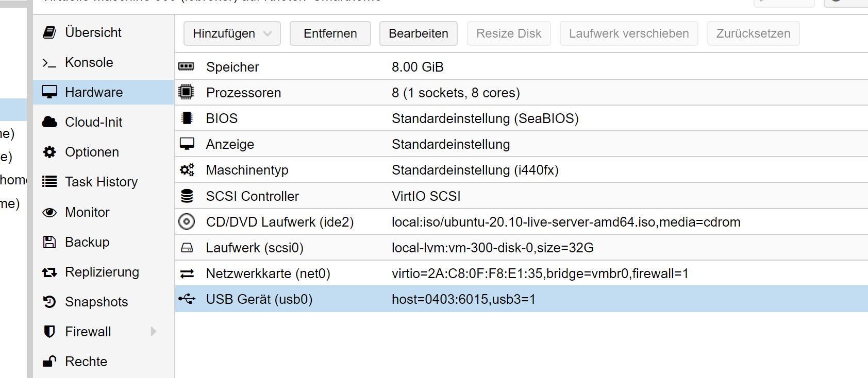Image resolution: width=868 pixels, height=378 pixels.
Task: Click the Speicher memory icon
Action: click(x=186, y=66)
